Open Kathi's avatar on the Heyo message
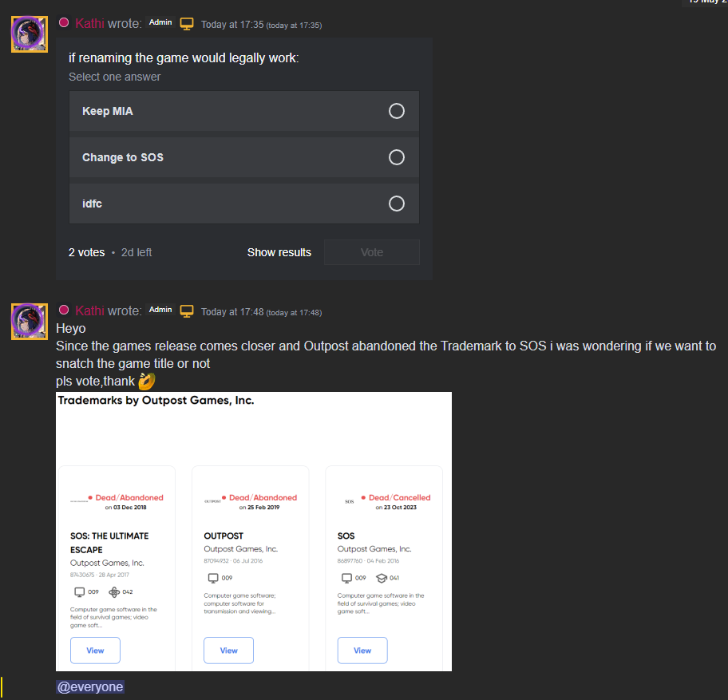The width and height of the screenshot is (728, 700). click(x=30, y=322)
